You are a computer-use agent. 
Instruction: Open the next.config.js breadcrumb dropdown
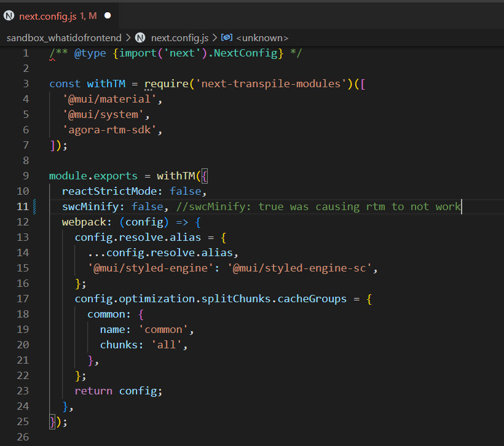pos(178,37)
